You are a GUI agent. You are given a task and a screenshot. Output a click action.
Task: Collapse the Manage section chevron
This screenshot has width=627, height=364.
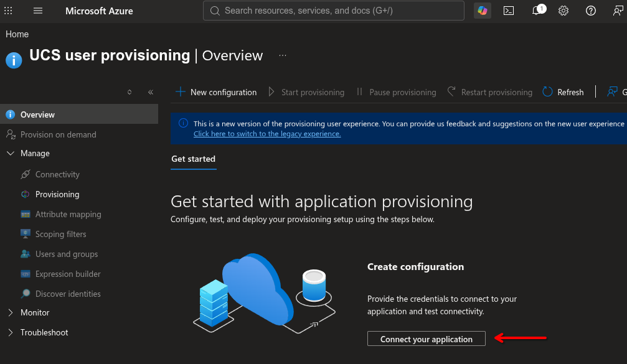click(11, 154)
